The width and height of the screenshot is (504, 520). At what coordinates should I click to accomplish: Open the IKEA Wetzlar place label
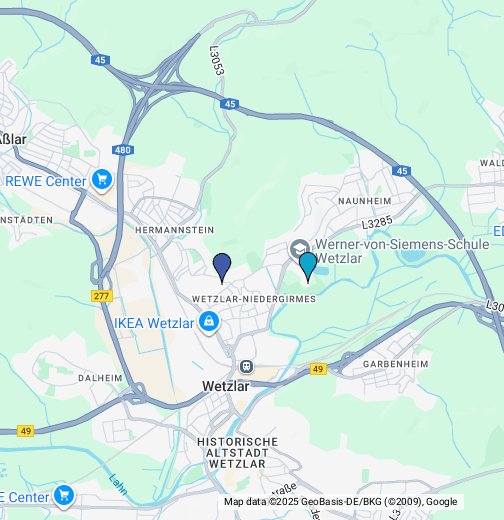(154, 323)
